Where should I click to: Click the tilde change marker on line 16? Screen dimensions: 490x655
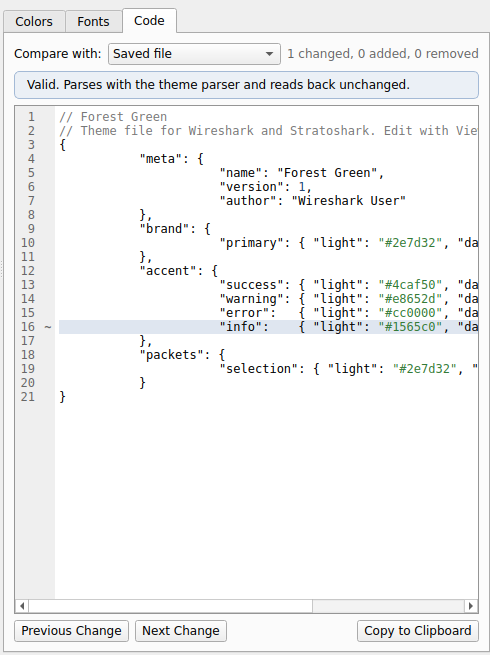[48, 327]
